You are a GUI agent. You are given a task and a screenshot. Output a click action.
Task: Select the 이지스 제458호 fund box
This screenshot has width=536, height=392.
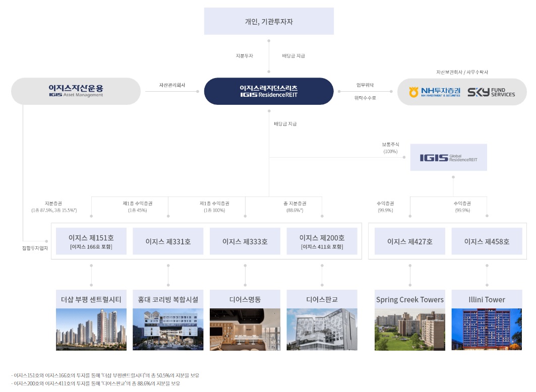coord(487,241)
